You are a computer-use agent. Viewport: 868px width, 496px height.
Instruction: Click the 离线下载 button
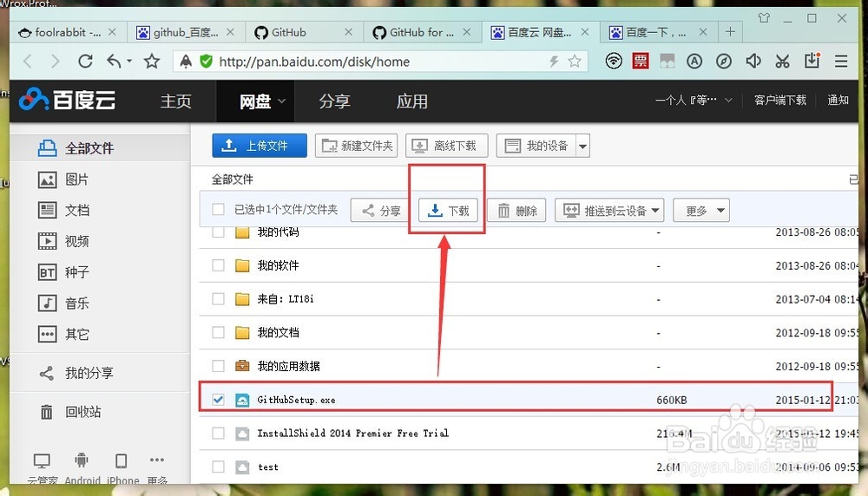pos(447,146)
